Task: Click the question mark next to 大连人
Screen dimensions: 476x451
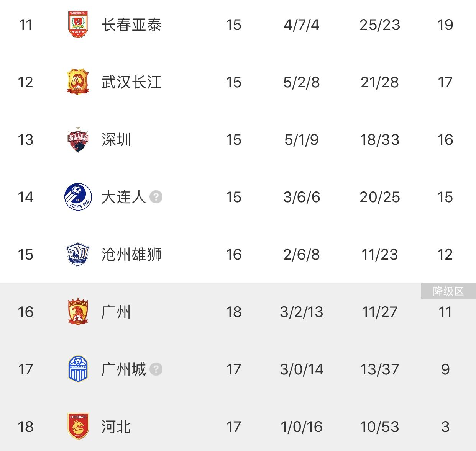Action: [156, 197]
